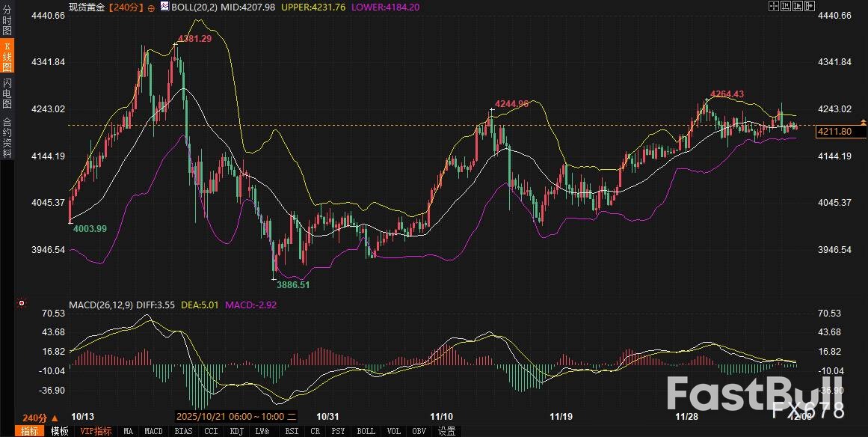
Task: Click the small icon above the MACD label
Action: (x=21, y=304)
